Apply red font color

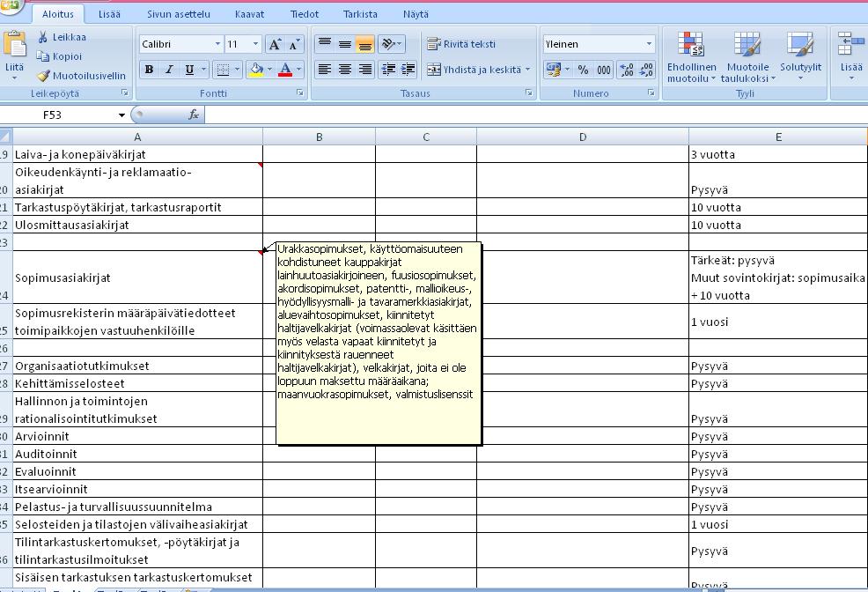285,70
